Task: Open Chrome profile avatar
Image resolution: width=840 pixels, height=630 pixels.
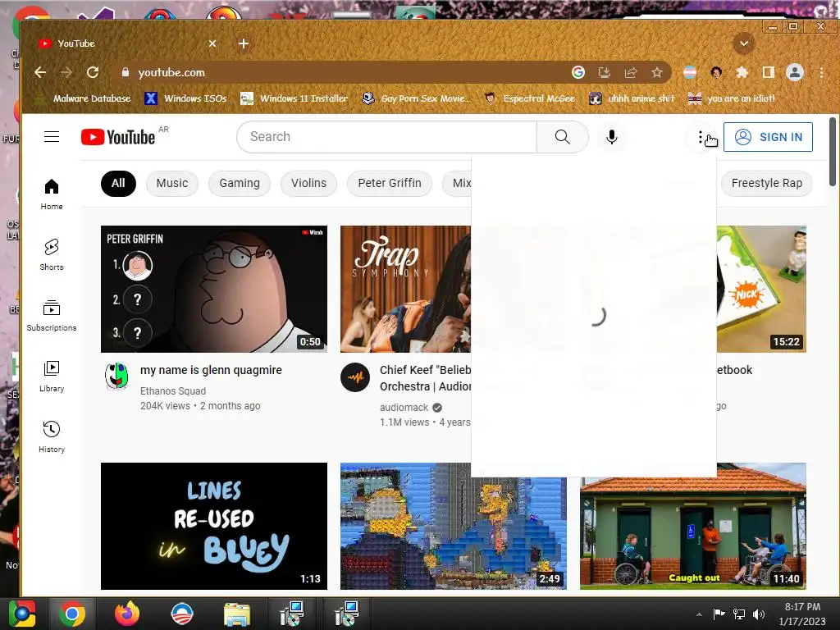Action: 794,72
